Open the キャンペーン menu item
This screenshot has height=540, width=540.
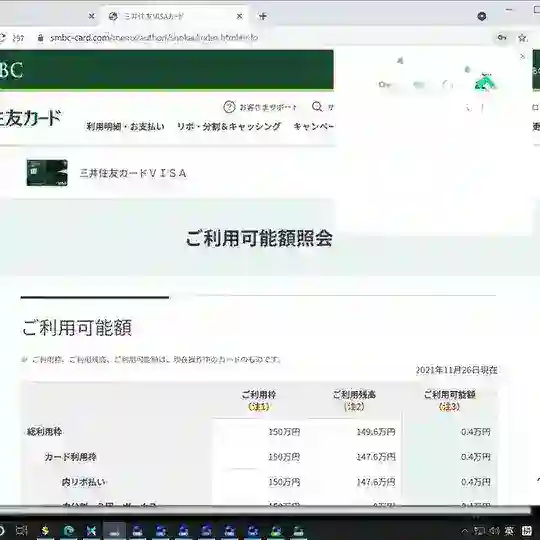(x=313, y=126)
